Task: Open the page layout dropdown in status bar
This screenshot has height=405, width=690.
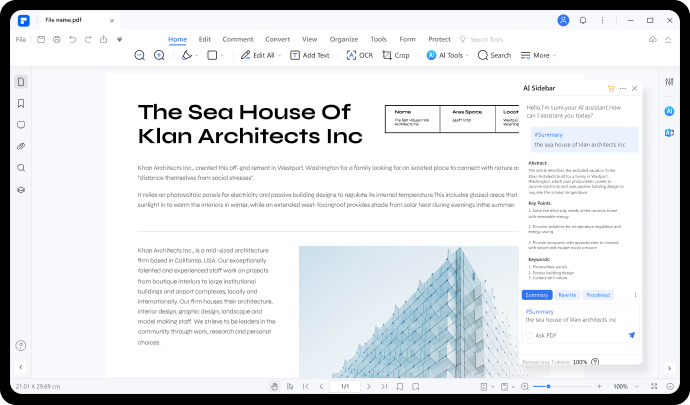Action: pyautogui.click(x=492, y=387)
